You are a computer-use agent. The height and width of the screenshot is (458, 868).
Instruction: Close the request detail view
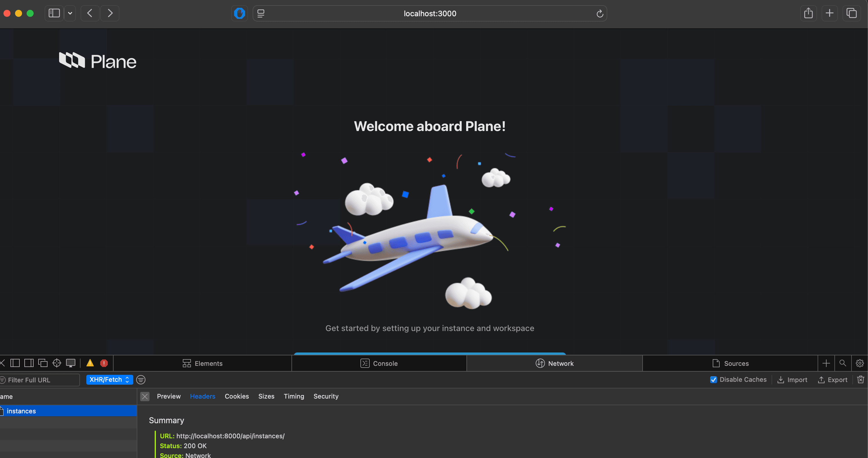(x=145, y=396)
